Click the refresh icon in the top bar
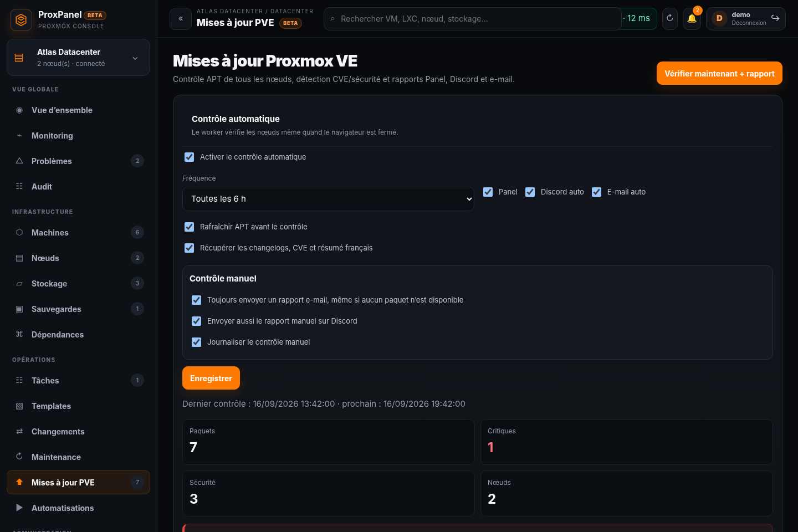The height and width of the screenshot is (532, 798). click(670, 19)
